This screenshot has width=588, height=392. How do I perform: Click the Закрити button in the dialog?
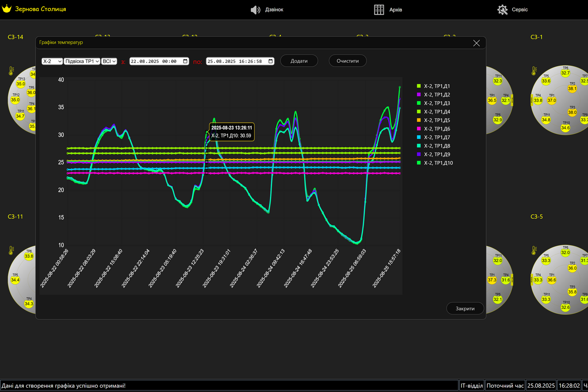coord(465,308)
